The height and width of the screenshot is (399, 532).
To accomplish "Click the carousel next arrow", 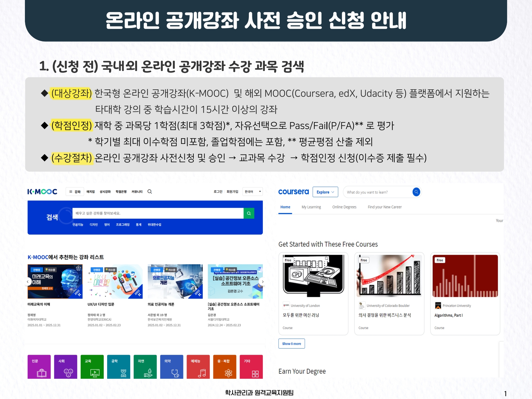I will tap(263, 282).
